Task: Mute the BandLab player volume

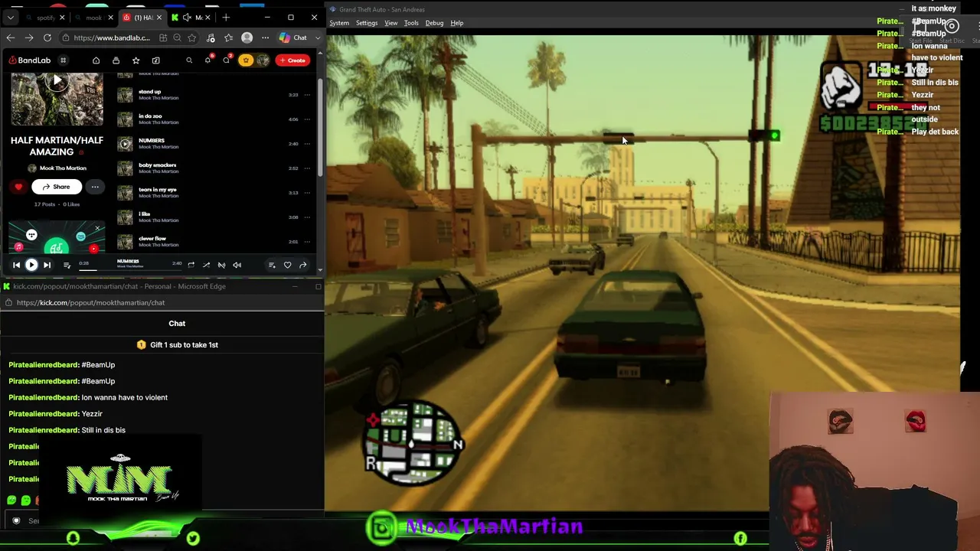Action: point(237,265)
